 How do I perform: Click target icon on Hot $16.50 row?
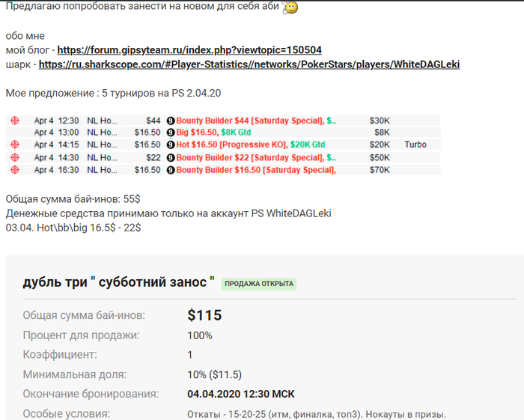click(15, 144)
